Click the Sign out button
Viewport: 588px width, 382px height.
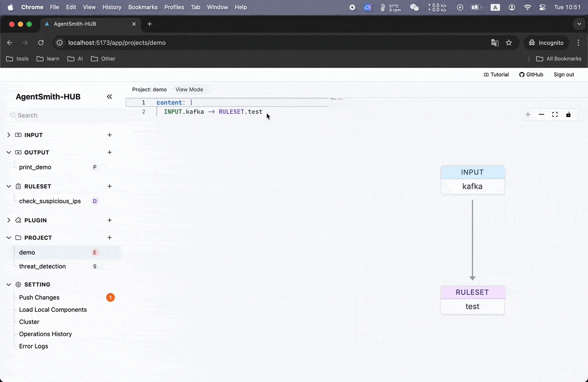tap(564, 74)
